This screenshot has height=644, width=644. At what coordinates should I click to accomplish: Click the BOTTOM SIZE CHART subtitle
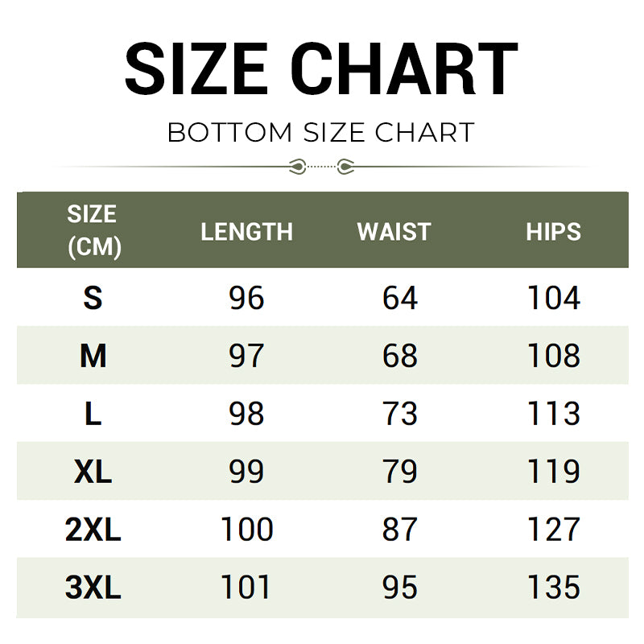click(321, 132)
